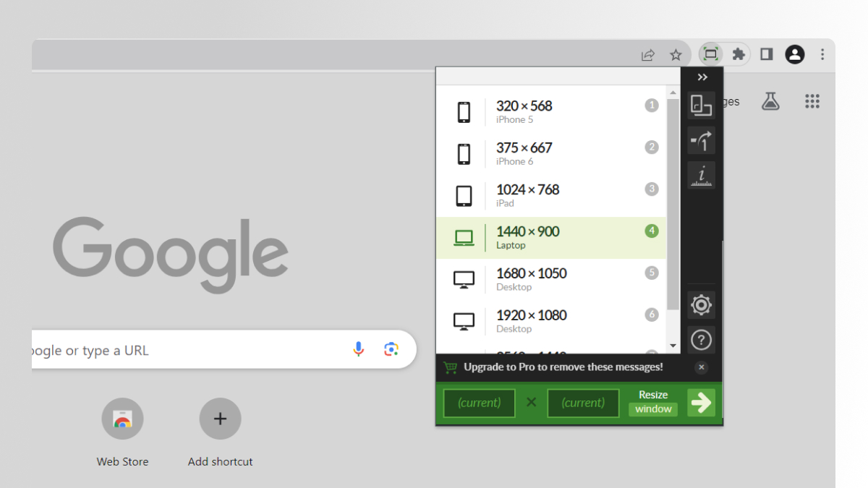Click the Google search box
Screen dimensions: 868x488
(x=224, y=350)
